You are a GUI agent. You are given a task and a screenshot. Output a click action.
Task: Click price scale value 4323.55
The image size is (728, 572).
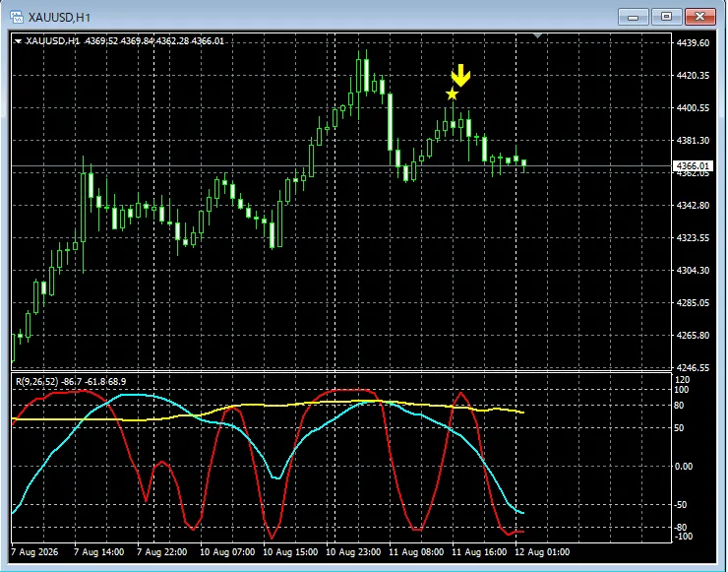click(x=693, y=238)
